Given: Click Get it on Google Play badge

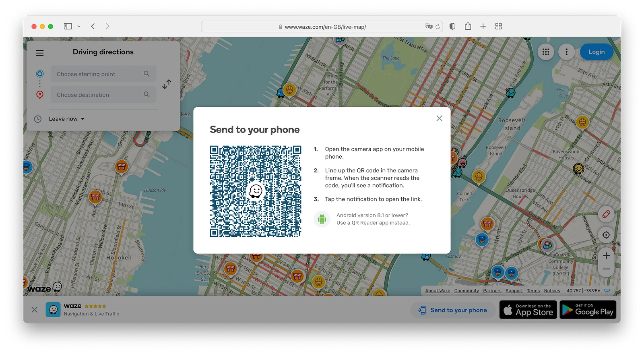Looking at the screenshot, I should click(588, 310).
